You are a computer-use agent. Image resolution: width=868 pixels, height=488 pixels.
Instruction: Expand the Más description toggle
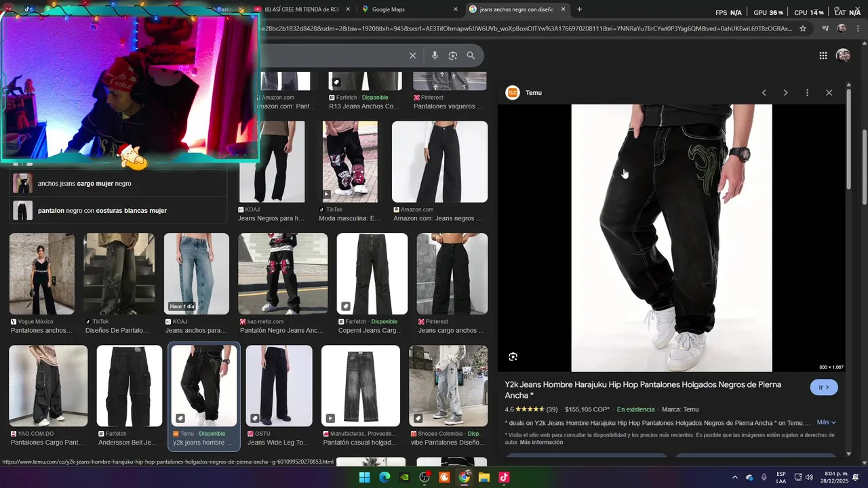(x=826, y=422)
